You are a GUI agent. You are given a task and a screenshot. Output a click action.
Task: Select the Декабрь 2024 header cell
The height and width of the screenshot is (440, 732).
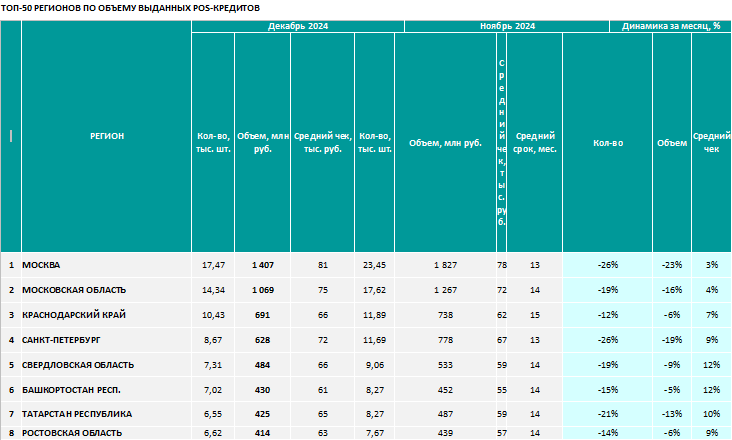(x=298, y=26)
